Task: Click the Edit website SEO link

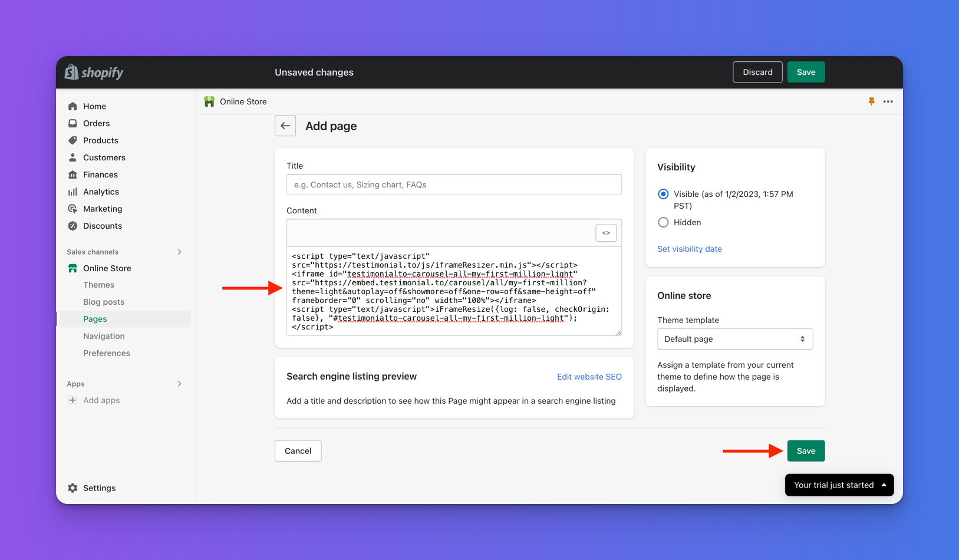Action: [x=589, y=377]
